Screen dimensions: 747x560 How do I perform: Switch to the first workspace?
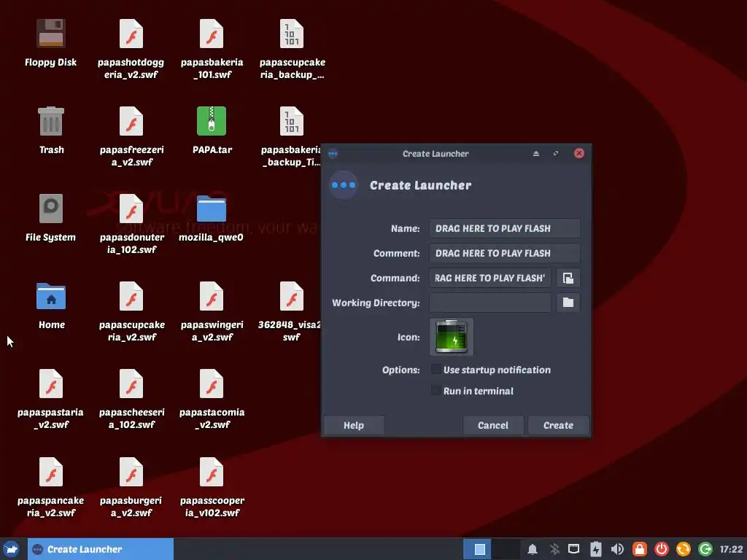pos(477,549)
